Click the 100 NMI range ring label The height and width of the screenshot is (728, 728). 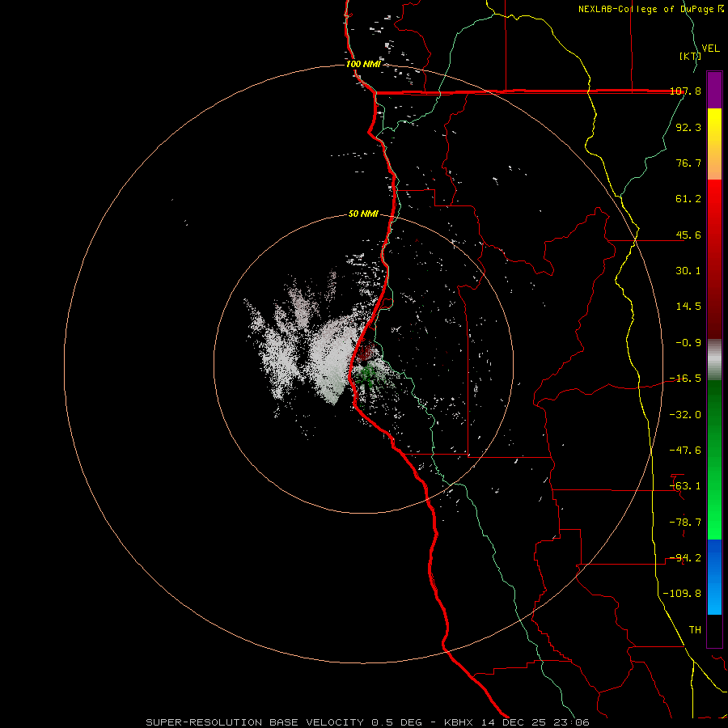click(363, 64)
